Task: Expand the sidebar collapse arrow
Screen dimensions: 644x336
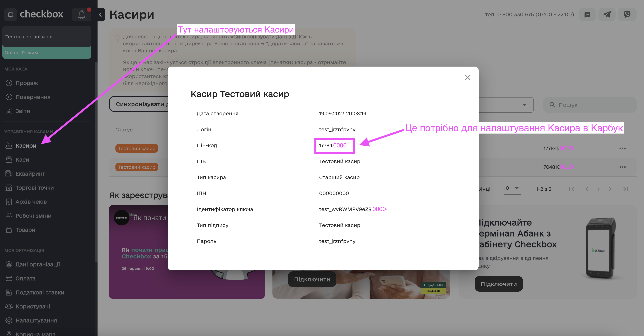Action: tap(99, 14)
